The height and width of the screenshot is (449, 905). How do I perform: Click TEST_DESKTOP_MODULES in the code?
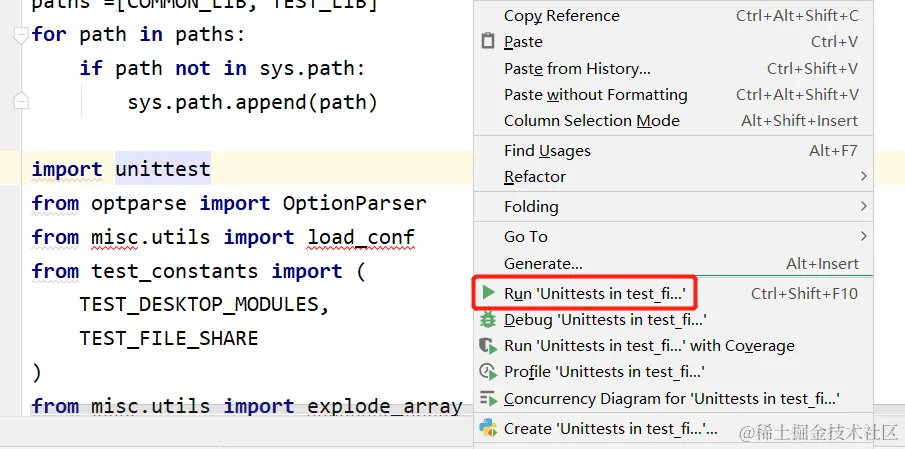click(199, 304)
